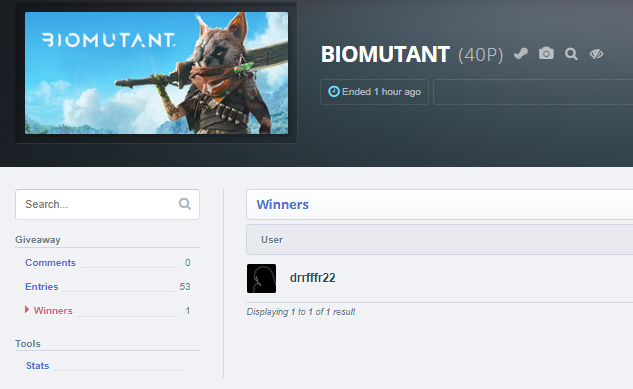Click the Ended 1 hour ago box
This screenshot has height=389, width=633.
(x=374, y=92)
